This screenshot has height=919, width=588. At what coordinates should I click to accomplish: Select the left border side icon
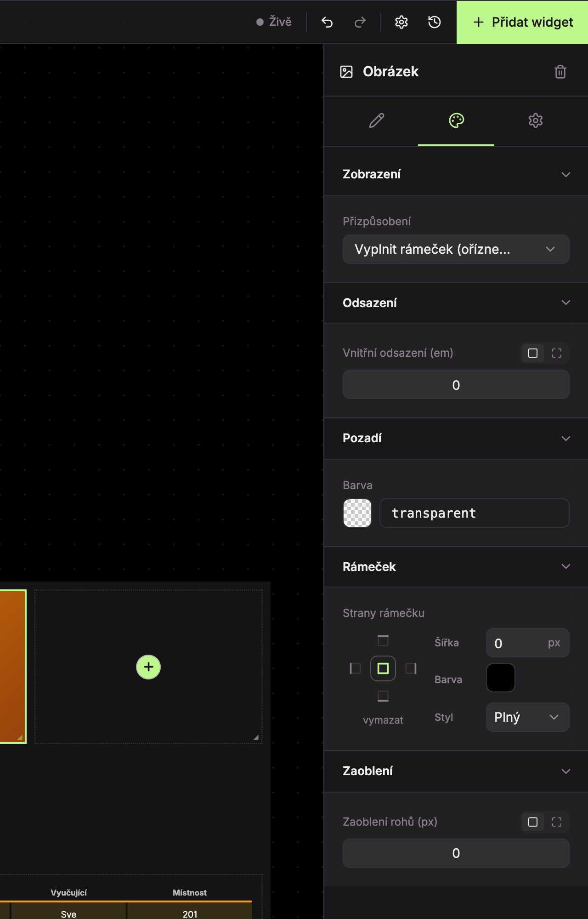click(355, 668)
